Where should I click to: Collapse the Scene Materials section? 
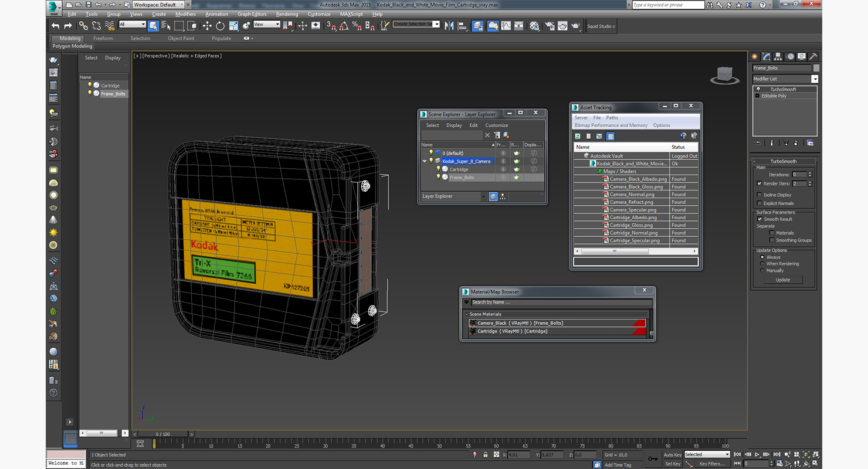tap(466, 314)
